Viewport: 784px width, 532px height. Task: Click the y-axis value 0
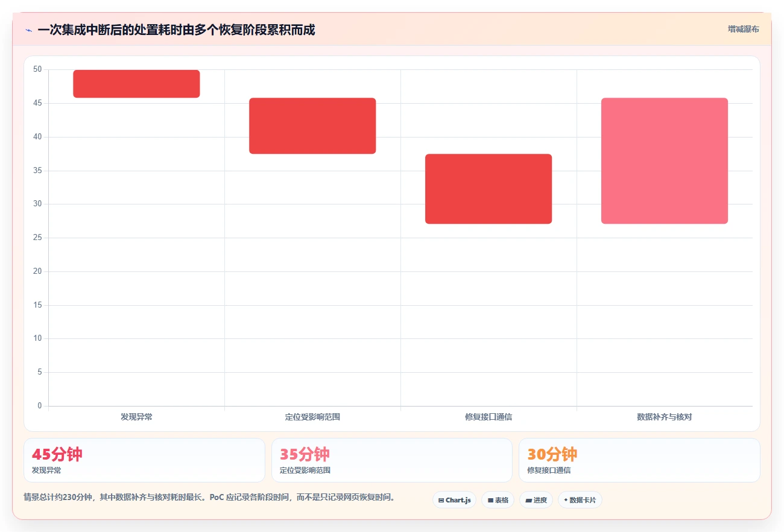click(x=40, y=406)
